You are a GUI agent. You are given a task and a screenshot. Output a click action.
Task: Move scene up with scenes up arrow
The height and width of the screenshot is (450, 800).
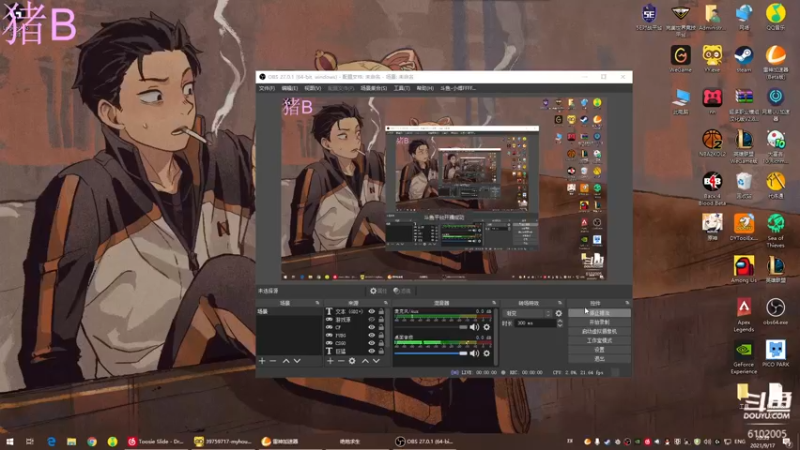coord(286,361)
